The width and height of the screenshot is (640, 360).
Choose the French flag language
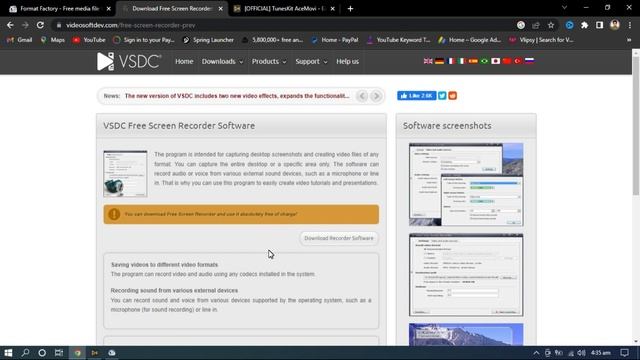451,61
